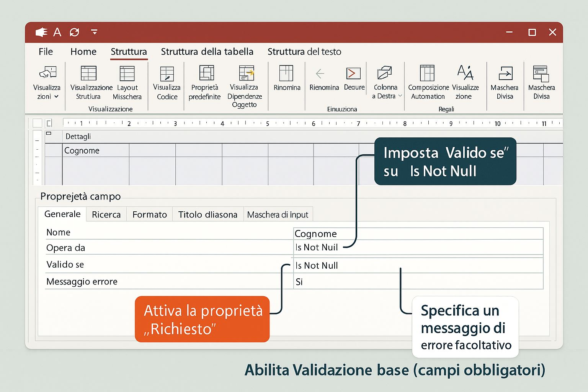The height and width of the screenshot is (392, 588).
Task: Select the Ricerca properties tab
Action: point(106,215)
